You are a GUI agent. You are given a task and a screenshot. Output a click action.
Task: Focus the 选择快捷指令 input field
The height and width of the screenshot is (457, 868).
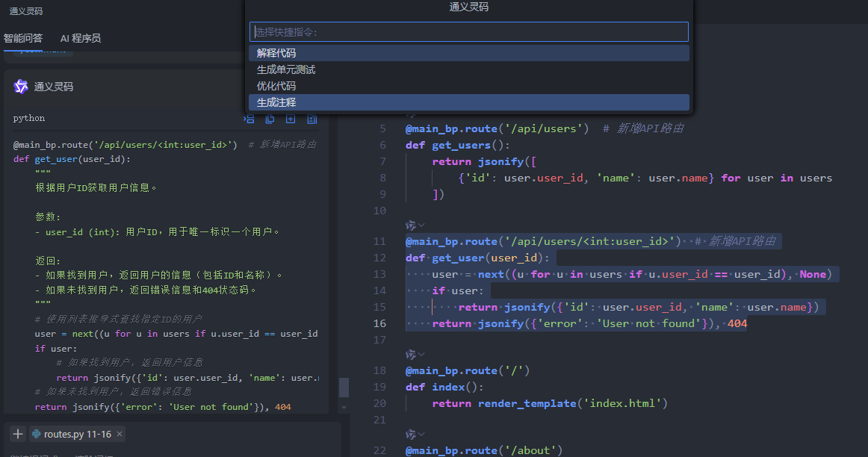[x=469, y=32]
